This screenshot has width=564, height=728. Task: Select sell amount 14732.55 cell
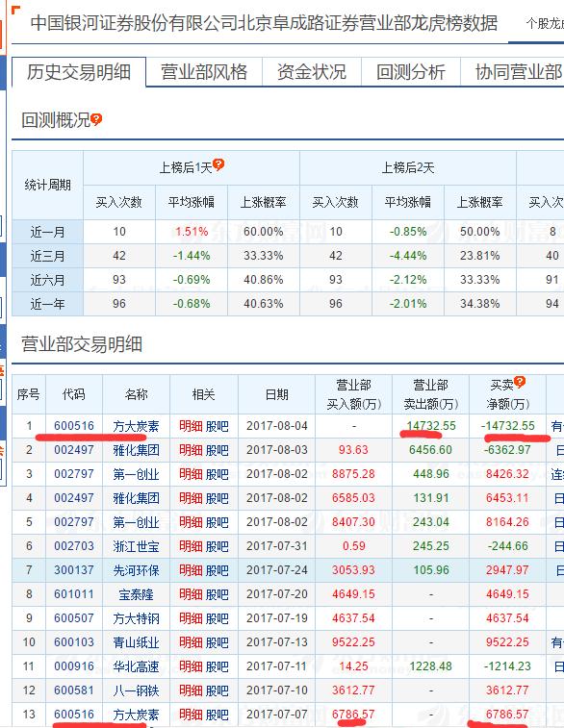click(430, 426)
